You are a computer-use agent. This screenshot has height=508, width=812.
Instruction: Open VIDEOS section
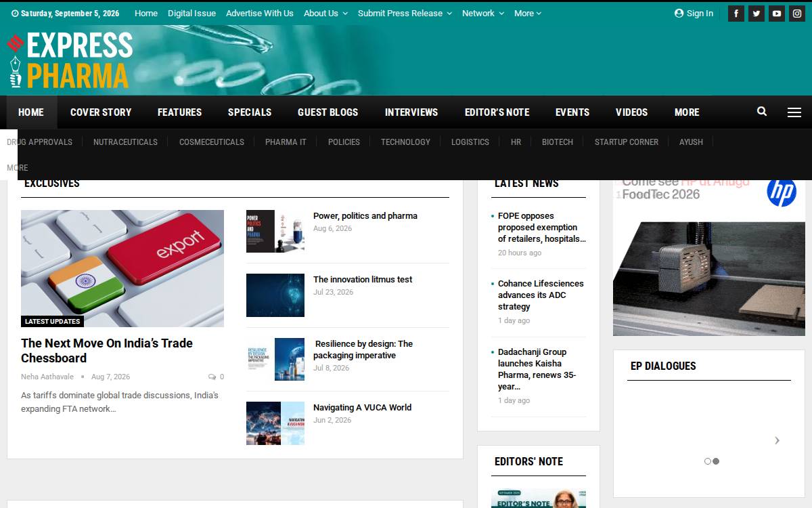click(x=631, y=112)
